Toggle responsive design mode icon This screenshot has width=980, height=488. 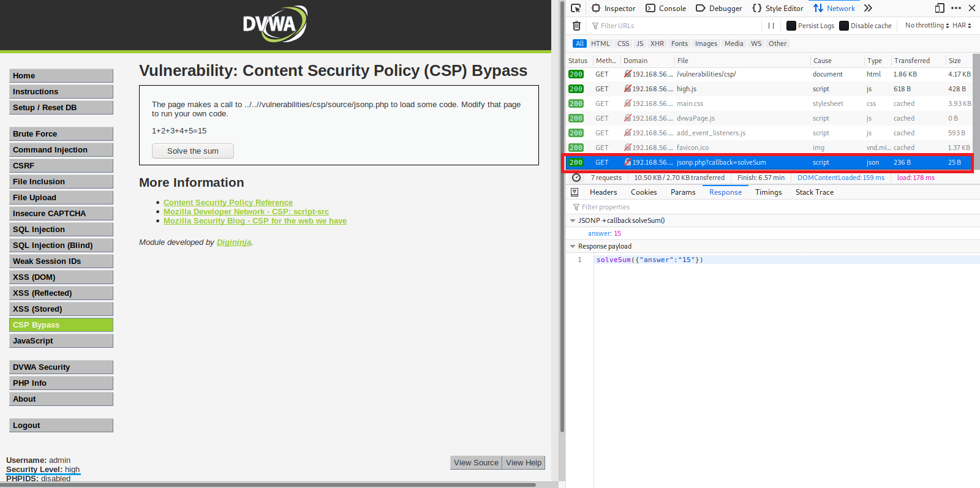(940, 8)
